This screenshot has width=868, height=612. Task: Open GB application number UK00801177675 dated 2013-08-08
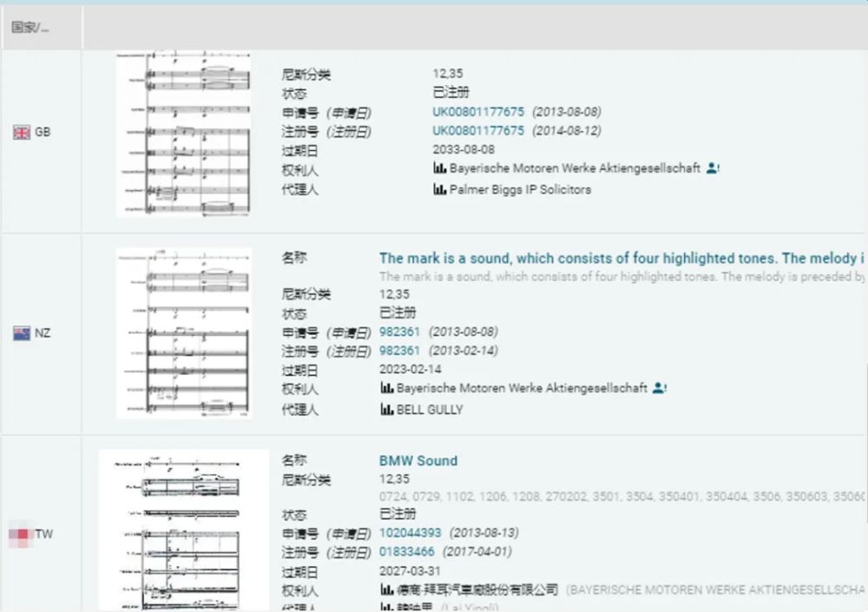coord(478,112)
